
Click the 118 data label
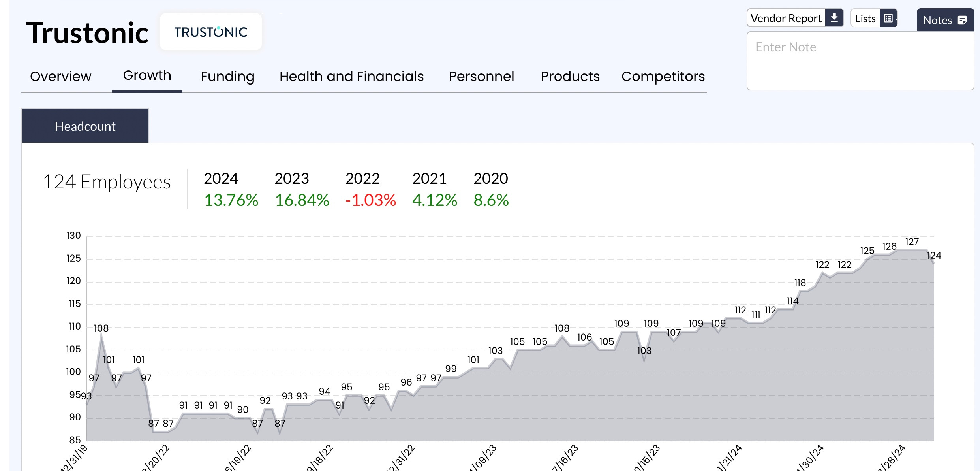pos(800,283)
